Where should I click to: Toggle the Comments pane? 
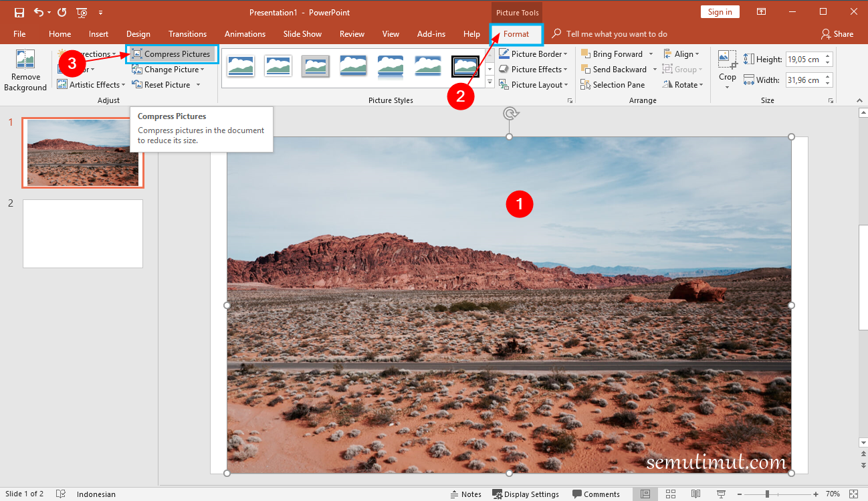[595, 494]
